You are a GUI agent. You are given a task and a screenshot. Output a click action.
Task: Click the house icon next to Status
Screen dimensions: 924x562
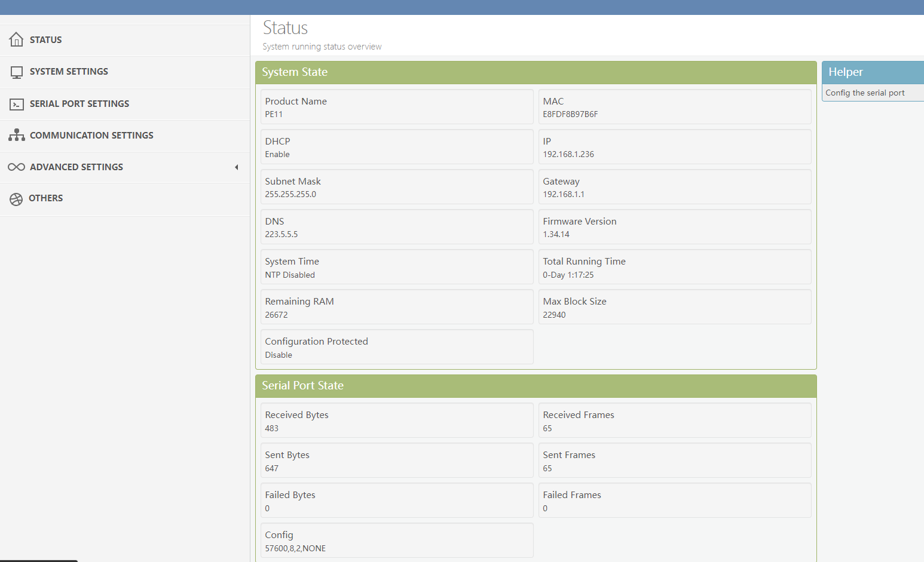tap(17, 39)
